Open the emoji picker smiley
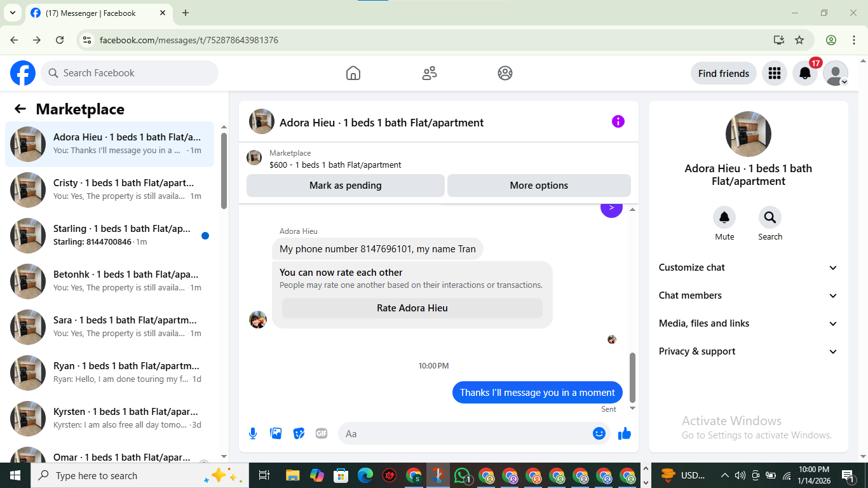 coord(599,433)
